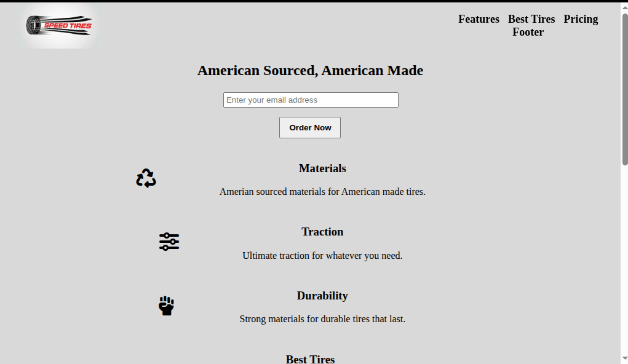Viewport: 628px width, 364px height.
Task: Click text 'Ultimate traction for whatever you need.'
Action: click(x=322, y=256)
